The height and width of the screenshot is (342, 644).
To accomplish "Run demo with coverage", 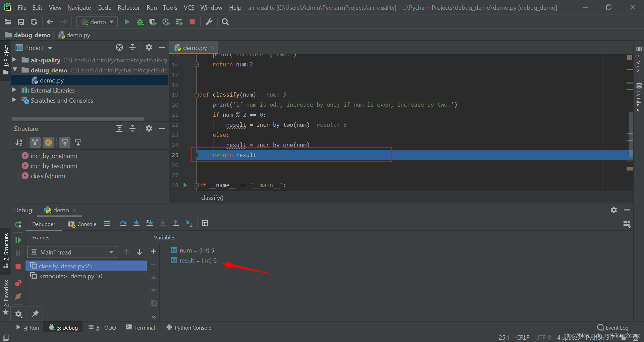I will click(x=153, y=22).
